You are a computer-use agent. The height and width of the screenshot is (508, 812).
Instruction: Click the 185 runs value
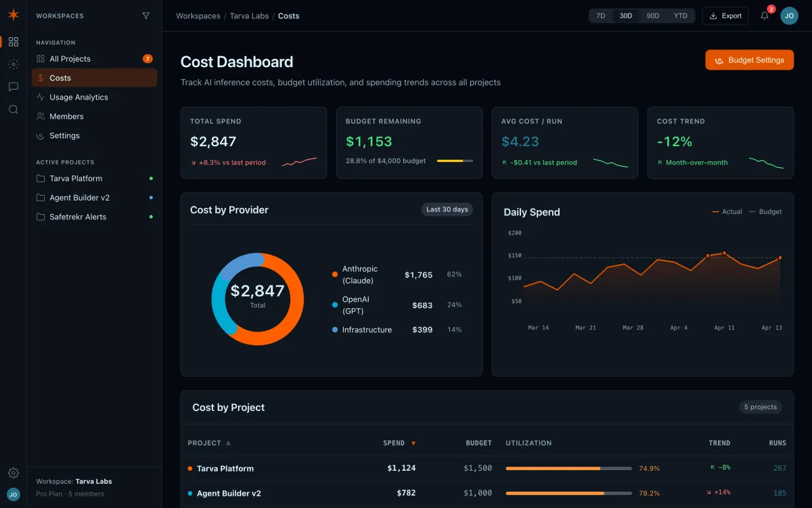[780, 493]
